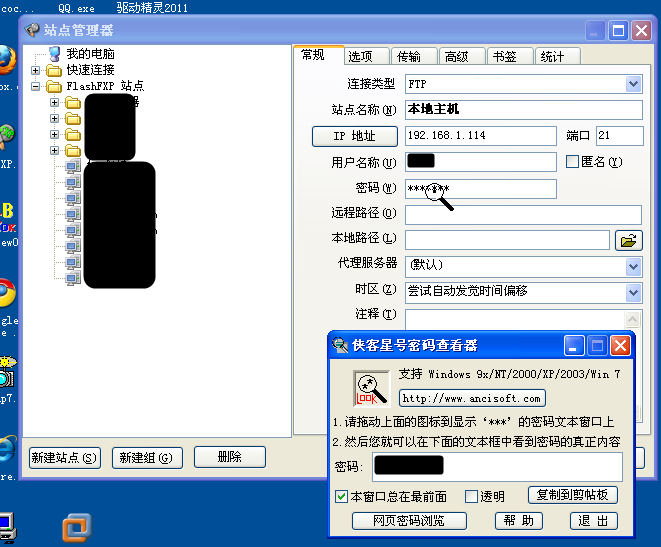Expand the third subfolder under FlashFXP 站点
The height and width of the screenshot is (547, 661).
coord(54,134)
